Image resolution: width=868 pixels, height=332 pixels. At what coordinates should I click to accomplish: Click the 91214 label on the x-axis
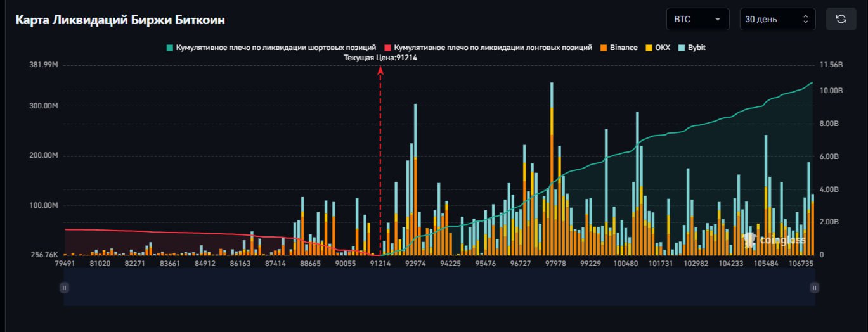[380, 263]
